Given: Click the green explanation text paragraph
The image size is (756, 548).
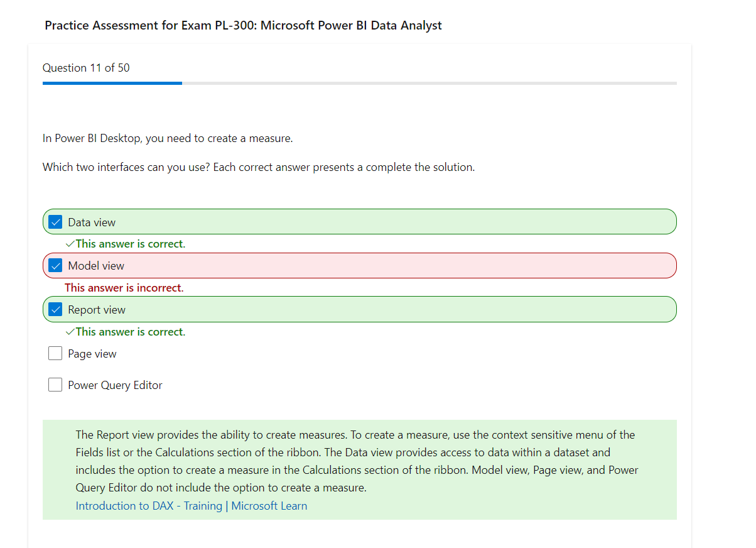Looking at the screenshot, I should [x=357, y=461].
